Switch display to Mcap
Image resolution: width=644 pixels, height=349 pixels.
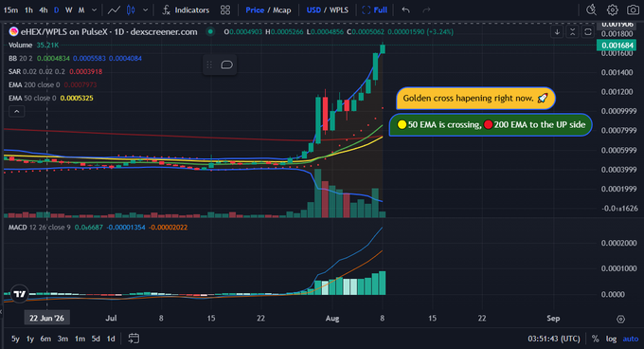(x=282, y=9)
